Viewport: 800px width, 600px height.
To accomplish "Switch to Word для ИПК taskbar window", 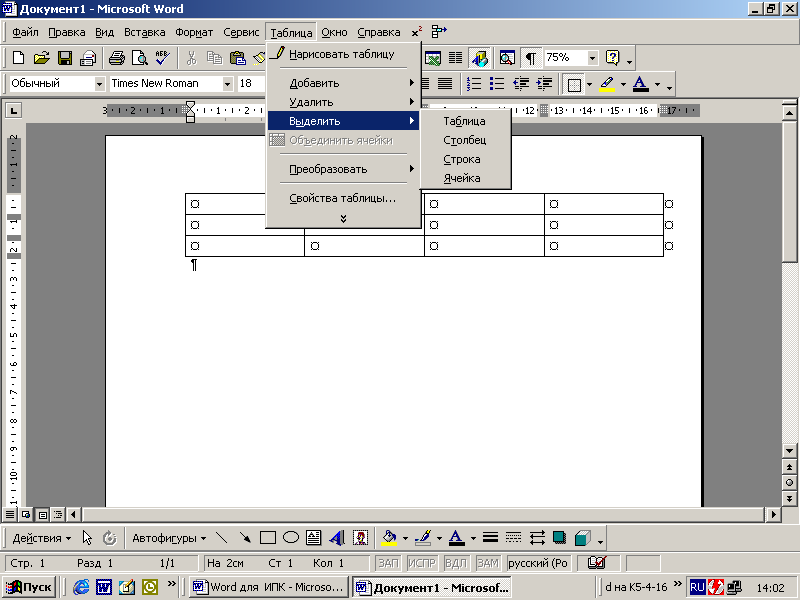I will (x=268, y=587).
